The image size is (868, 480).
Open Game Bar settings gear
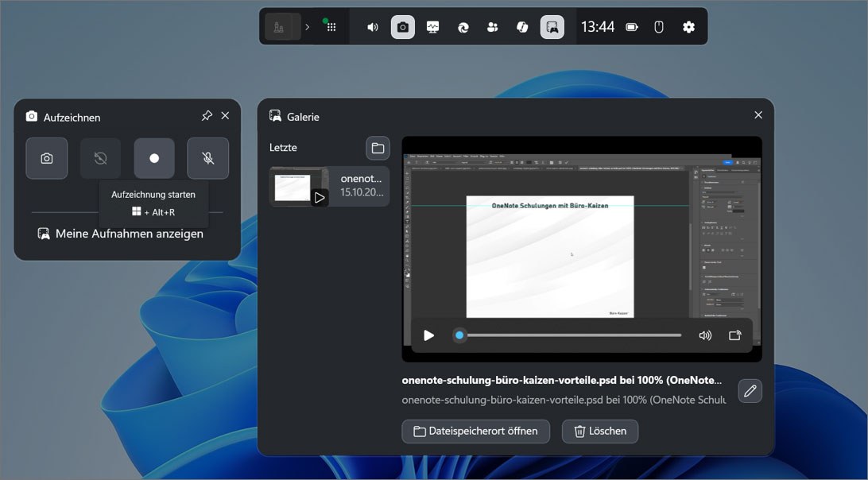688,27
